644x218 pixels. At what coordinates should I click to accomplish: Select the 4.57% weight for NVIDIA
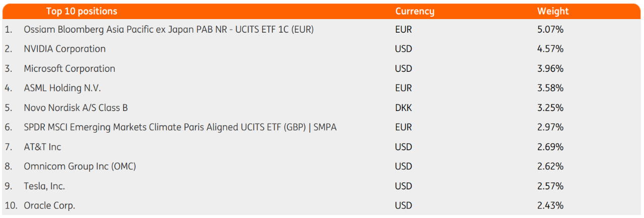pyautogui.click(x=550, y=49)
